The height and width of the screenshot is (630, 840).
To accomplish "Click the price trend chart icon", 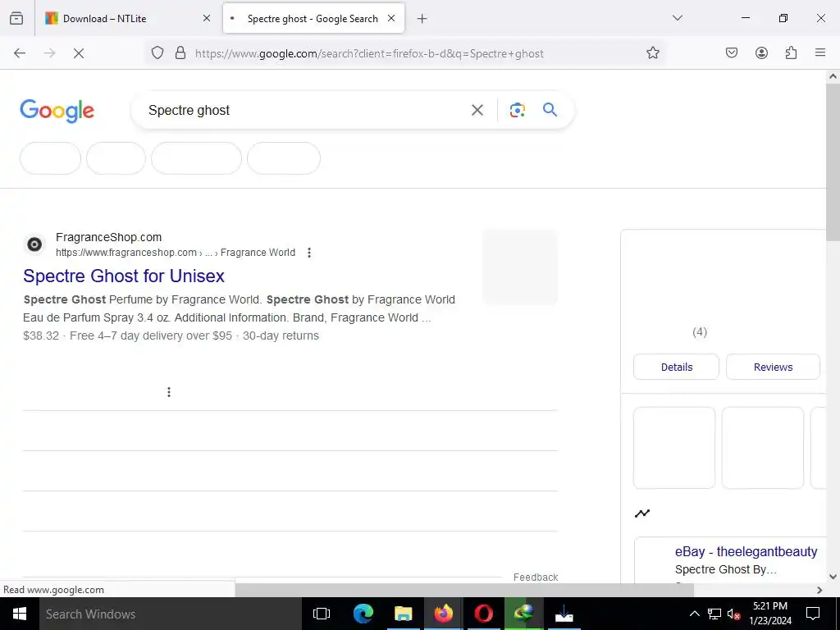I will click(x=641, y=514).
